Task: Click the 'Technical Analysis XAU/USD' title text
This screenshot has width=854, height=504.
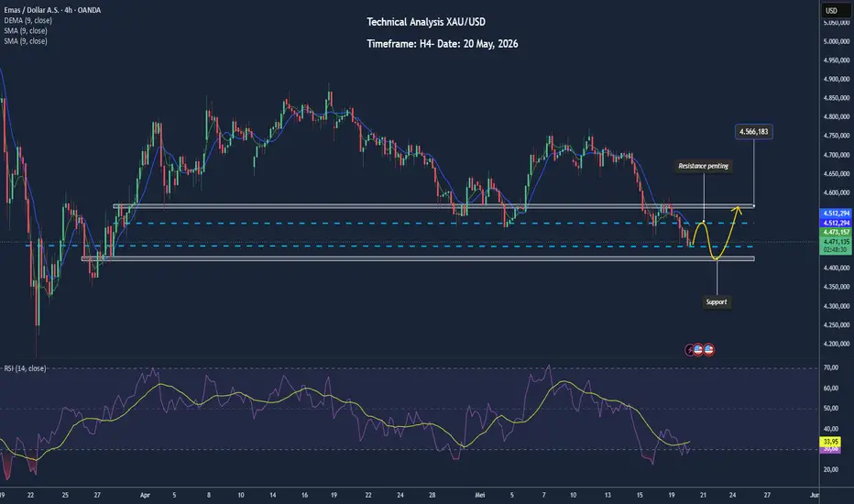Action: (426, 22)
